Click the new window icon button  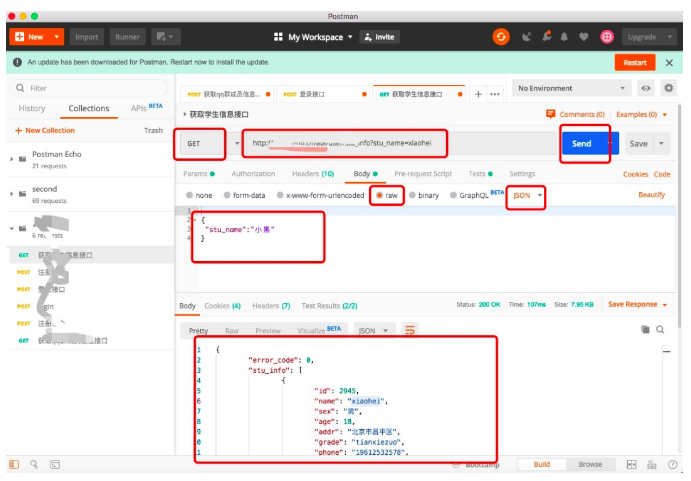click(x=165, y=37)
